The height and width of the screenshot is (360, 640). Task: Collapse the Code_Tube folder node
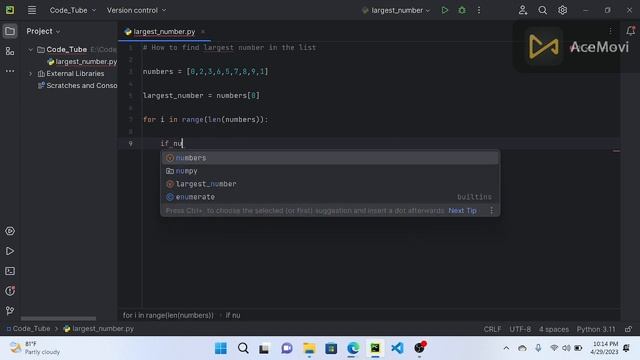click(x=30, y=49)
